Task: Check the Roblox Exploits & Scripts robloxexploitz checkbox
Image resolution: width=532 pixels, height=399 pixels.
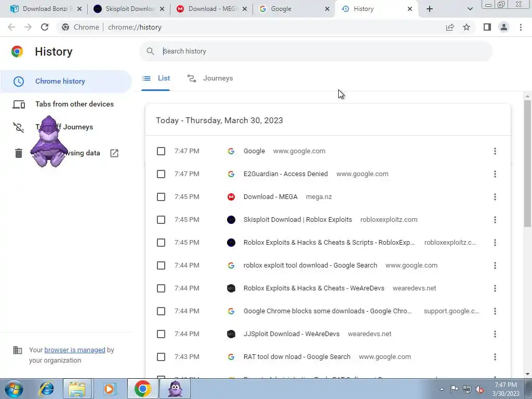Action: click(x=161, y=243)
